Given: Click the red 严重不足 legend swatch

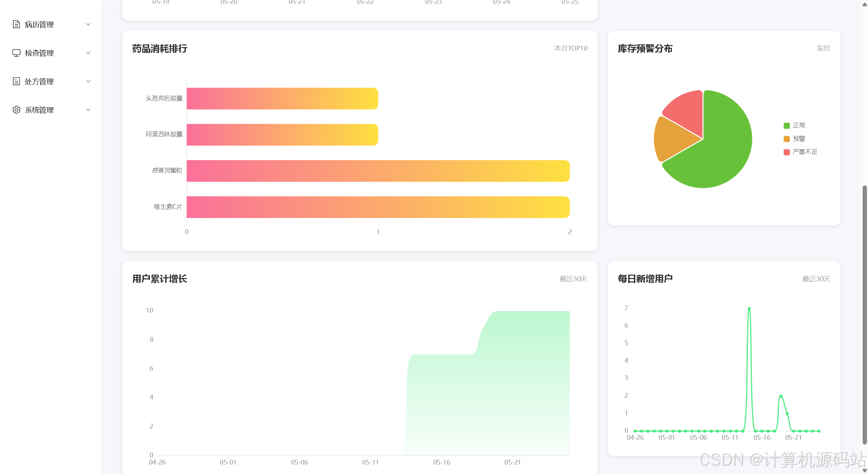Looking at the screenshot, I should [x=787, y=152].
